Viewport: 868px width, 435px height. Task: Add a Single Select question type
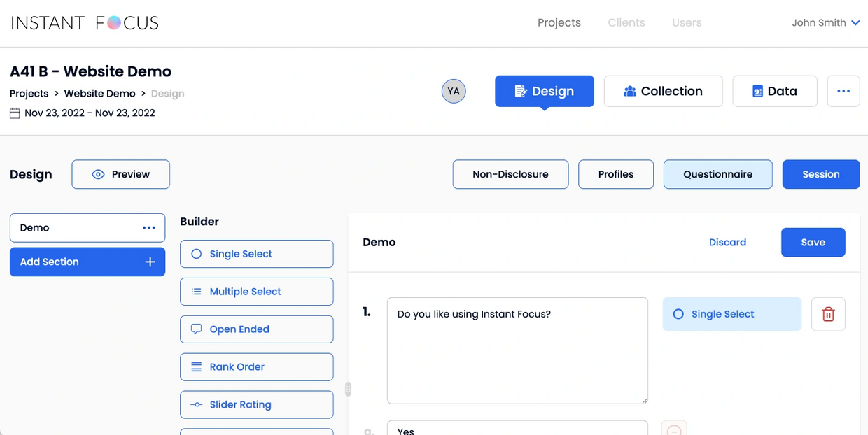point(256,254)
